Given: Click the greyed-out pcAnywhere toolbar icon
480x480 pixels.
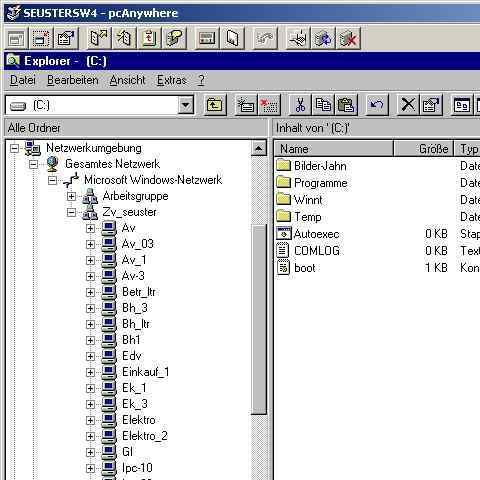Looking at the screenshot, I should point(265,39).
